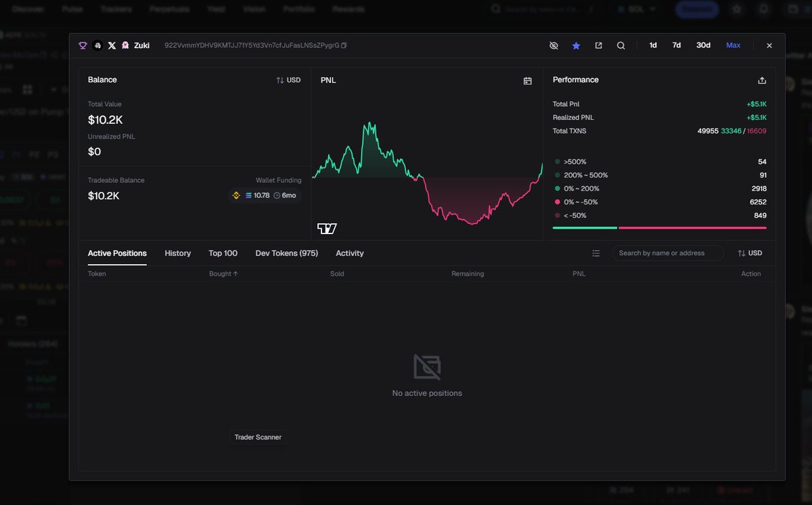
Task: Sort positions by the Bought column
Action: (x=224, y=274)
